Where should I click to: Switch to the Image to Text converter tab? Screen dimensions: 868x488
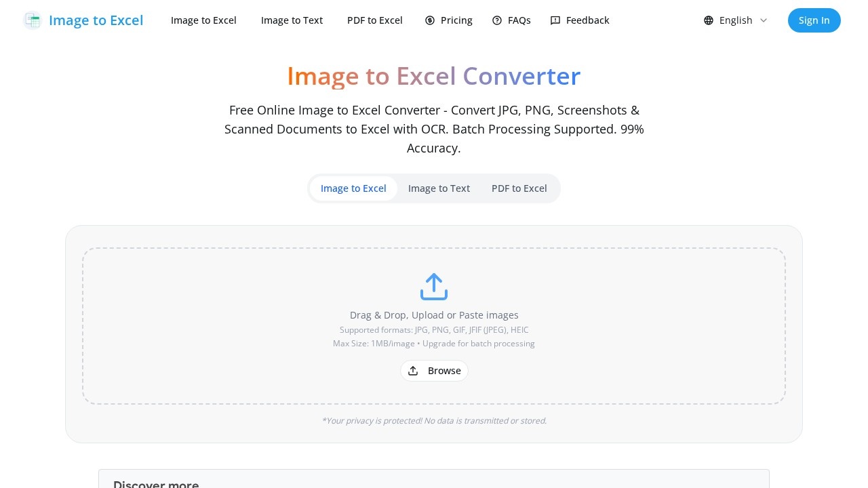point(439,188)
